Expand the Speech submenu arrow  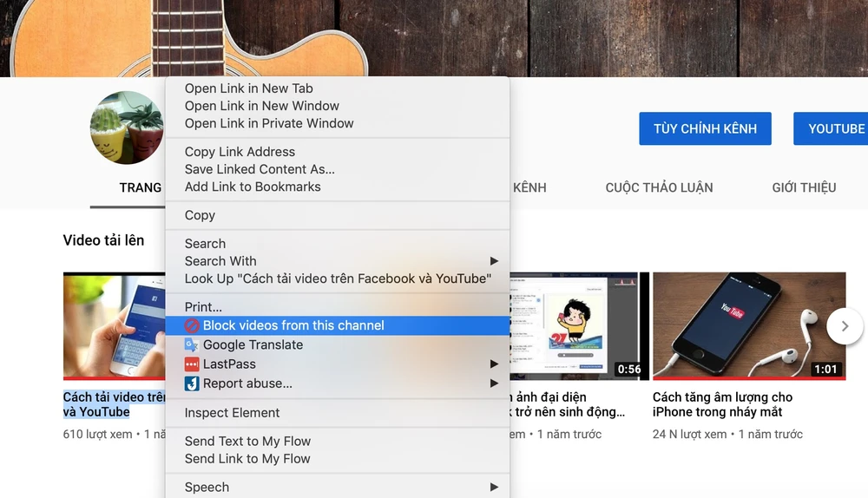click(494, 487)
